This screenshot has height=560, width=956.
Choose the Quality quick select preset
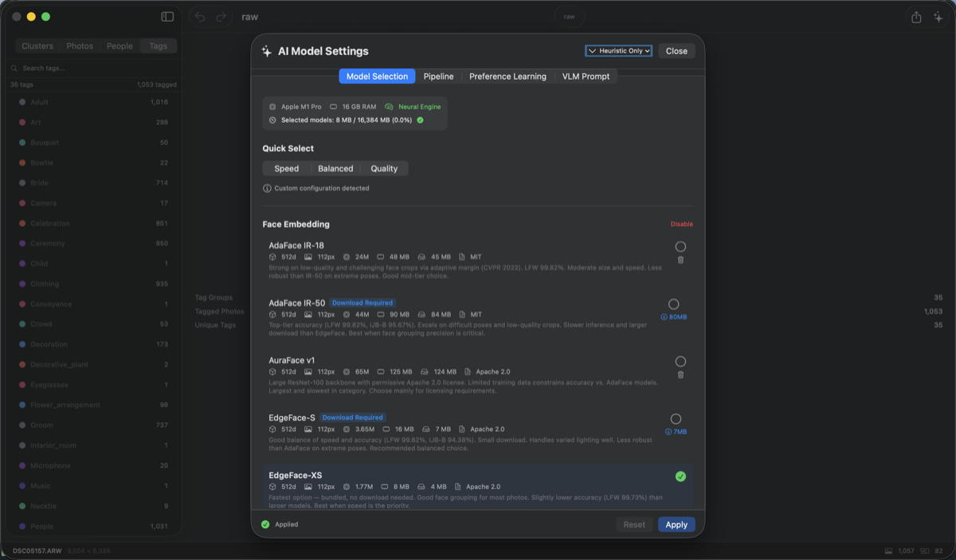tap(384, 169)
